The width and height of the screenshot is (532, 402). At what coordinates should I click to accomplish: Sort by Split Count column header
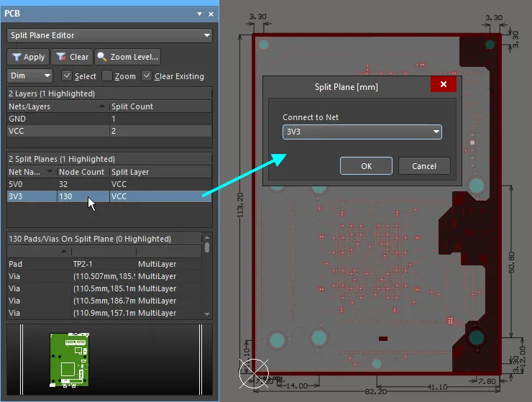(161, 106)
